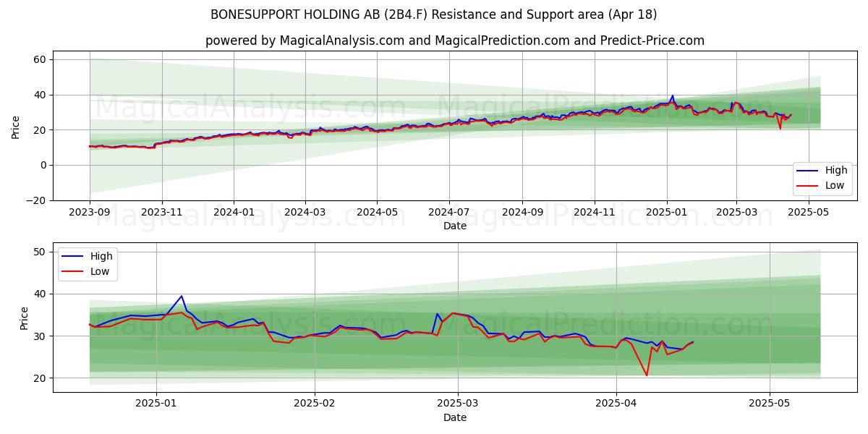Click the Date axis label under the bottom chart

pos(455,417)
